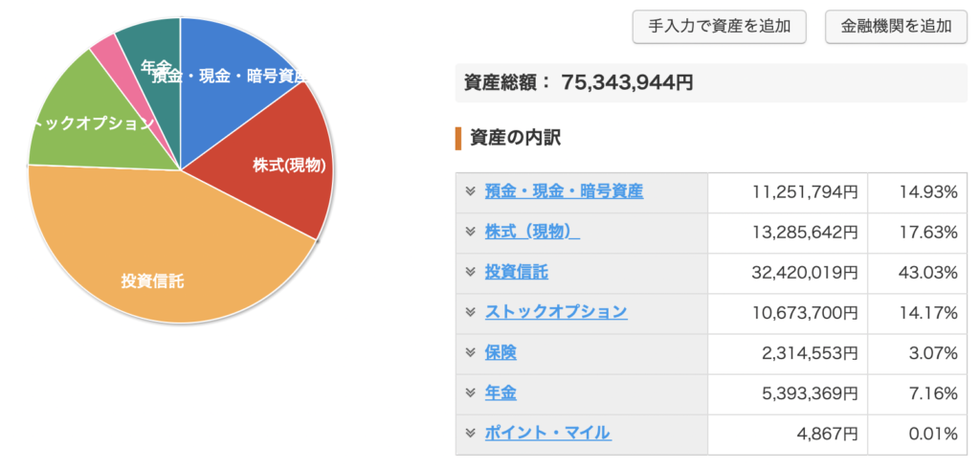
Task: Open the ストックオプション link
Action: pos(556,312)
